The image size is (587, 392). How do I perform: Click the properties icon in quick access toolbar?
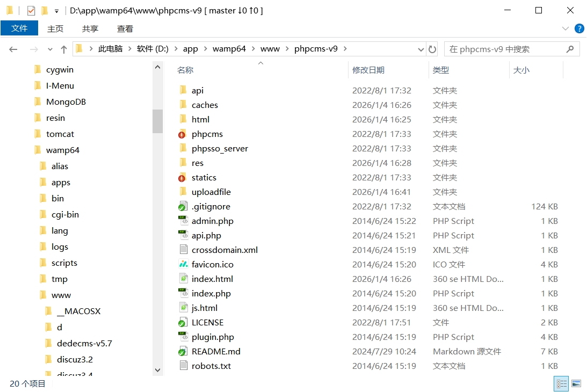[x=31, y=11]
